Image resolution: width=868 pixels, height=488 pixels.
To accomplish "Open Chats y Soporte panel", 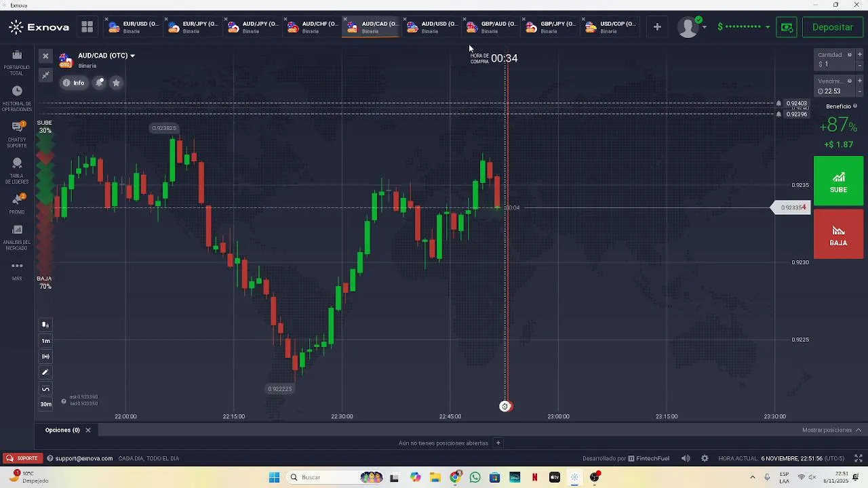I will 17,134.
